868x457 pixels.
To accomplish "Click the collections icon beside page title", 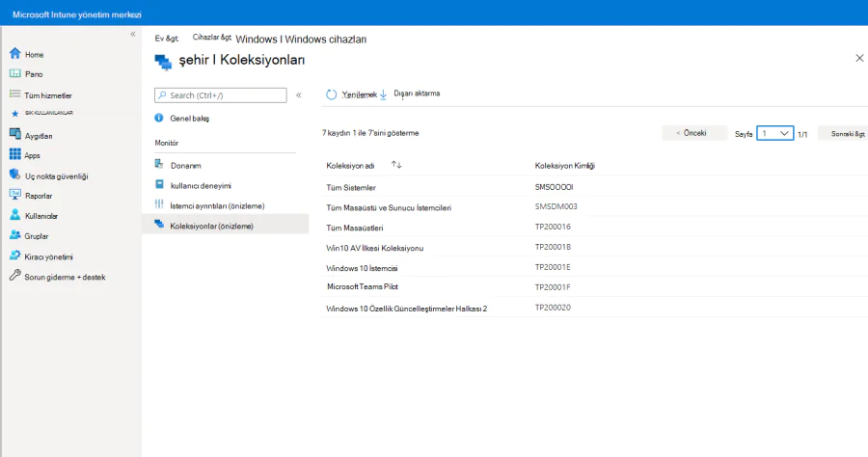I will coord(163,62).
